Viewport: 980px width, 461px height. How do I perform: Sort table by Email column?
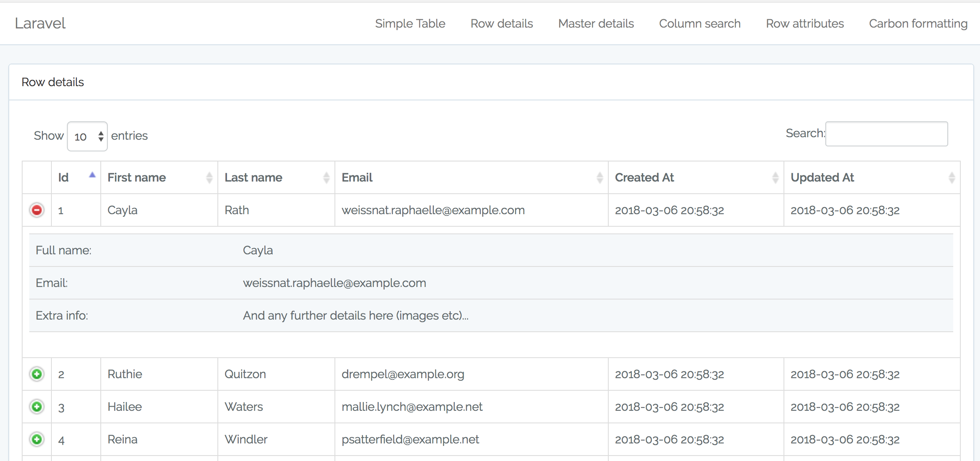(357, 177)
